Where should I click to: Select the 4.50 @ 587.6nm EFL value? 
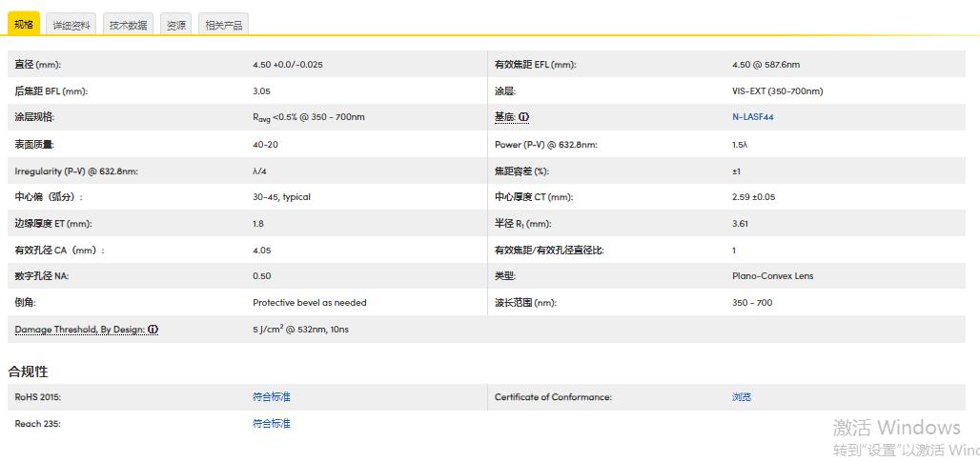pos(766,65)
